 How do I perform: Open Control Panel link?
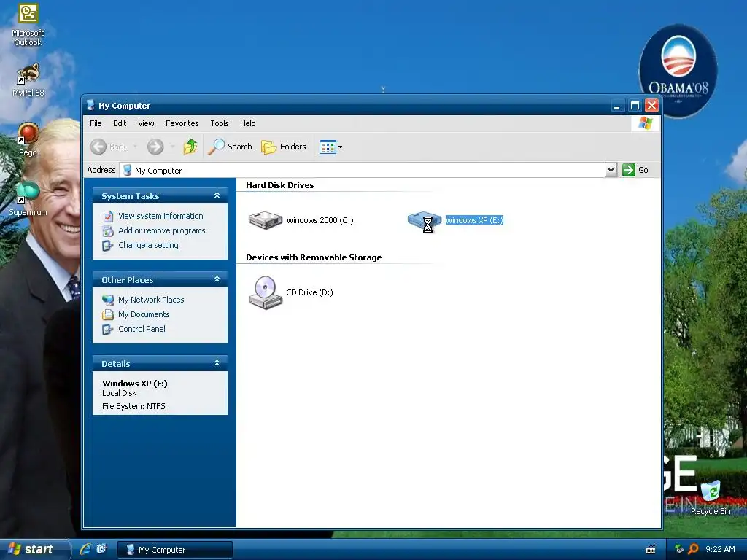point(142,329)
